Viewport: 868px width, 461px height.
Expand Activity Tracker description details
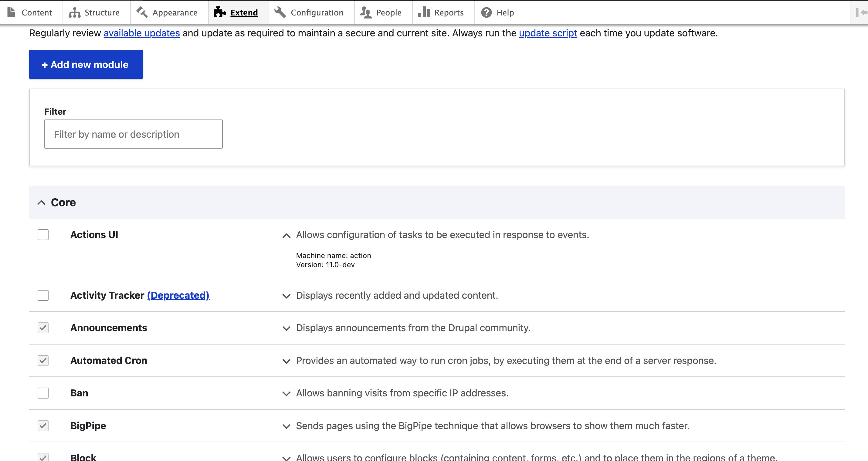pos(287,296)
